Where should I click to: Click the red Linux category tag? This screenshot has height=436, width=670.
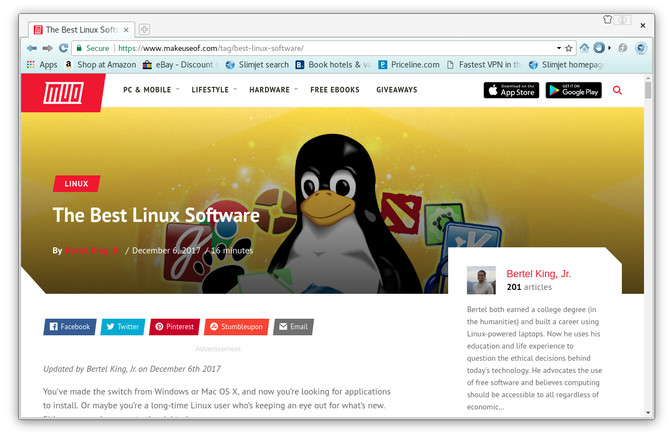pyautogui.click(x=76, y=183)
